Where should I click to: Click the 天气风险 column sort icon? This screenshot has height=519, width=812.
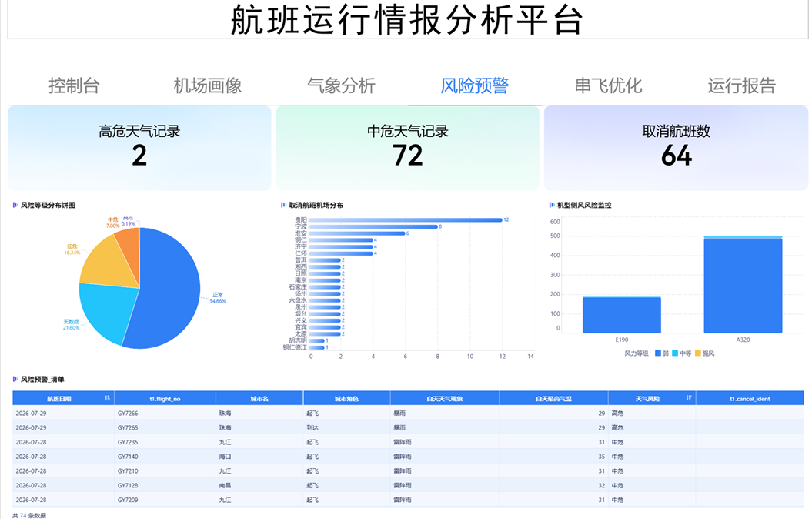[x=689, y=398]
